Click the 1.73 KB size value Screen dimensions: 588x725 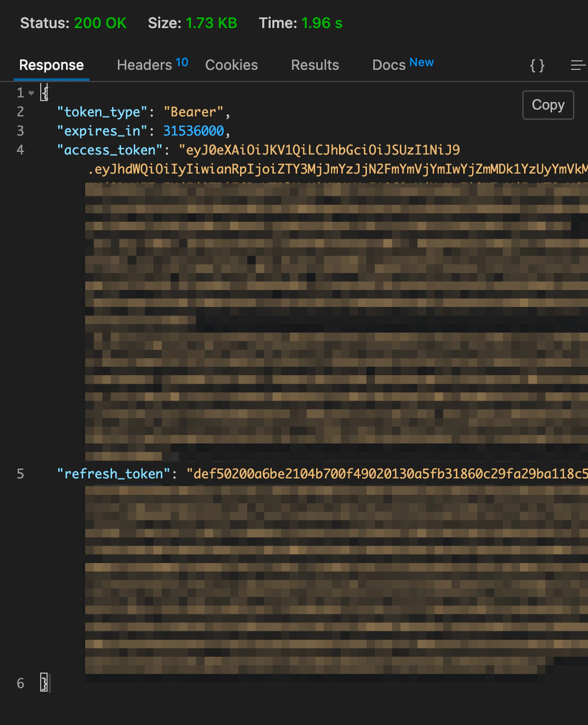211,23
